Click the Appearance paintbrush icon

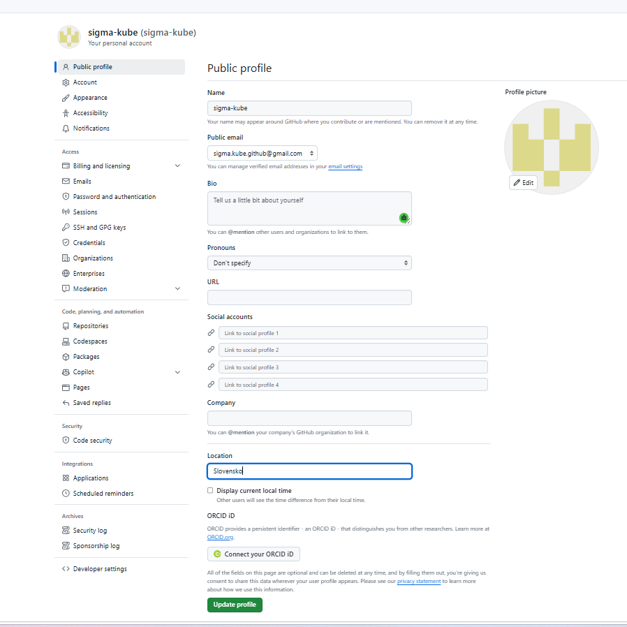(66, 98)
